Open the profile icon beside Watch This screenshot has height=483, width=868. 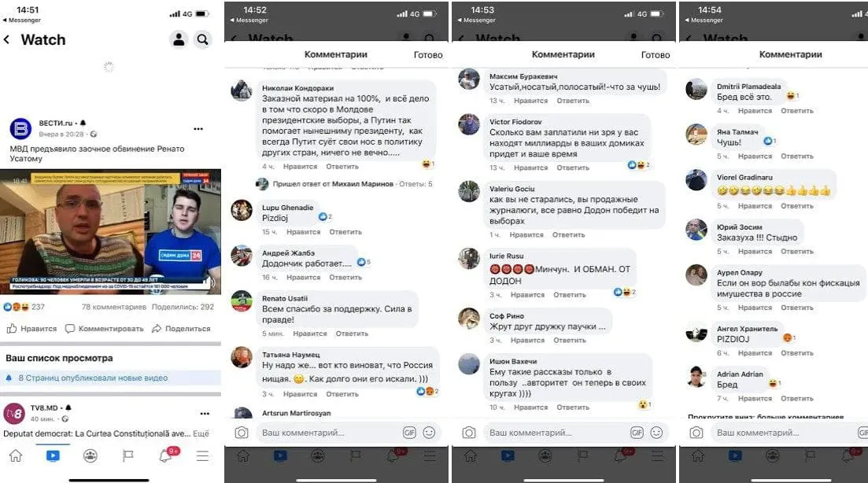tap(179, 40)
